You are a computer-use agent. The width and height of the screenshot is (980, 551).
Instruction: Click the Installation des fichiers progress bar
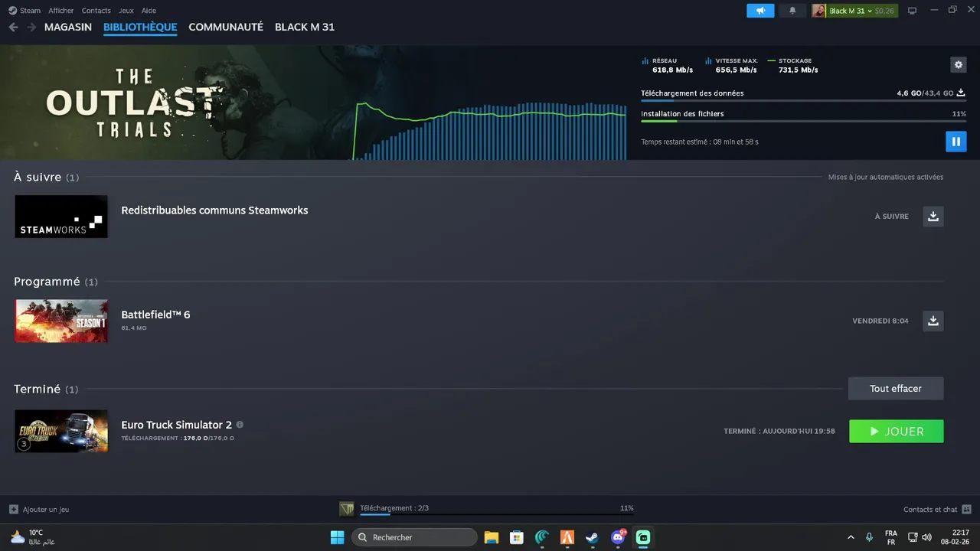coord(803,121)
